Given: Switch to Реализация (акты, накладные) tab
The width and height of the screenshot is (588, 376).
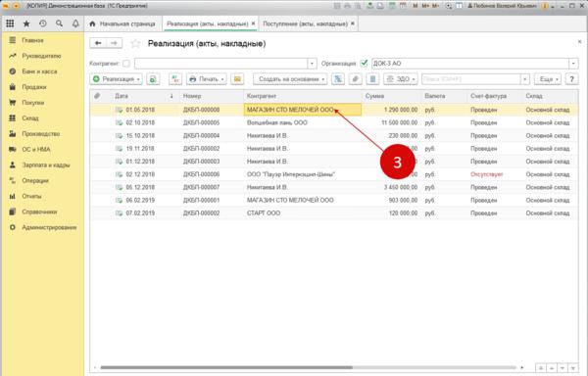Looking at the screenshot, I should click(208, 23).
